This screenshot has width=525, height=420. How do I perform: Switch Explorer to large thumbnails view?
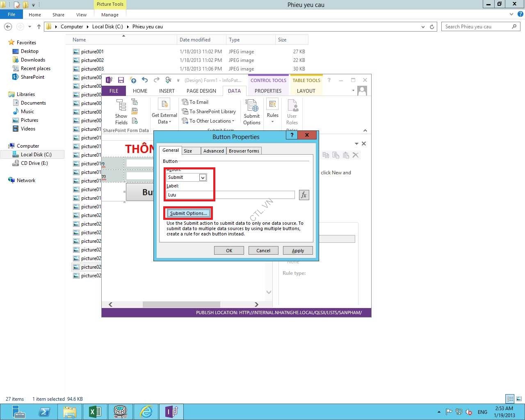pos(519,399)
